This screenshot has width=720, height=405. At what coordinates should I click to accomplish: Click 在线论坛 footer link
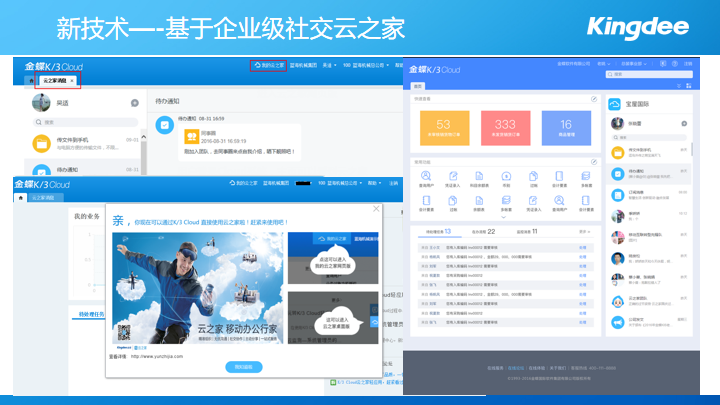coord(516,368)
